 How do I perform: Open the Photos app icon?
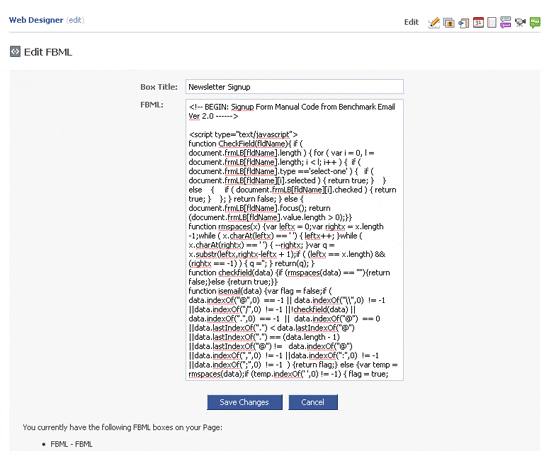pos(449,23)
